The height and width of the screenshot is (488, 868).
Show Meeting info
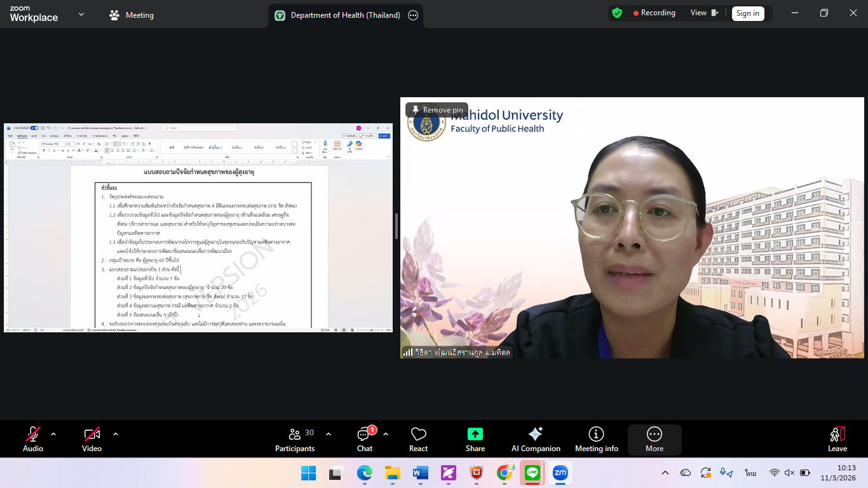point(596,440)
